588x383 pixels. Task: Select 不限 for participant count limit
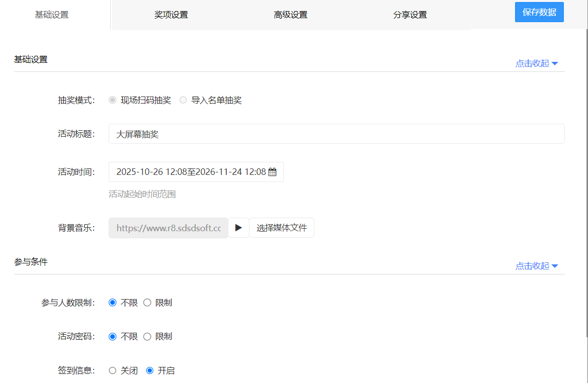click(x=112, y=302)
